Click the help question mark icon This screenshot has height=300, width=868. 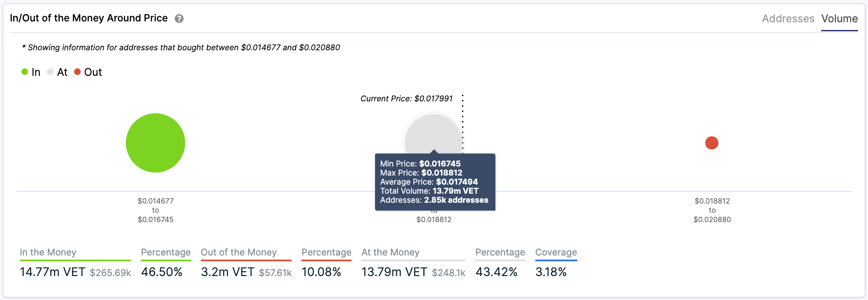pos(179,19)
